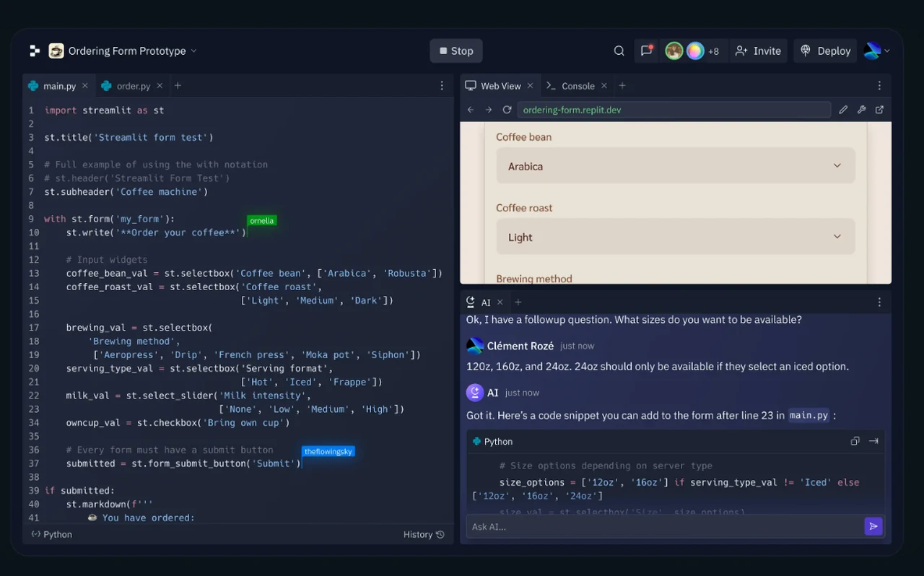Screen dimensions: 924x576
Task: Invite collaborators with the Invite button
Action: pyautogui.click(x=758, y=51)
